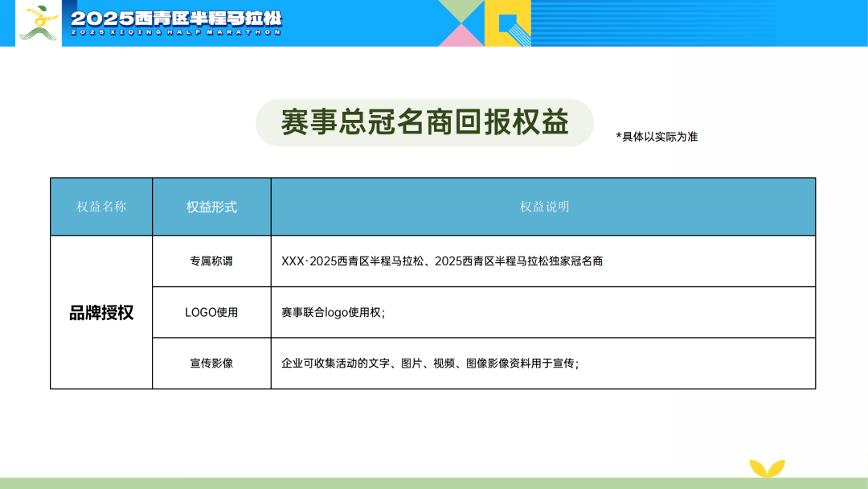Select the 宣传影像 table cell
The image size is (868, 489).
pyautogui.click(x=211, y=364)
